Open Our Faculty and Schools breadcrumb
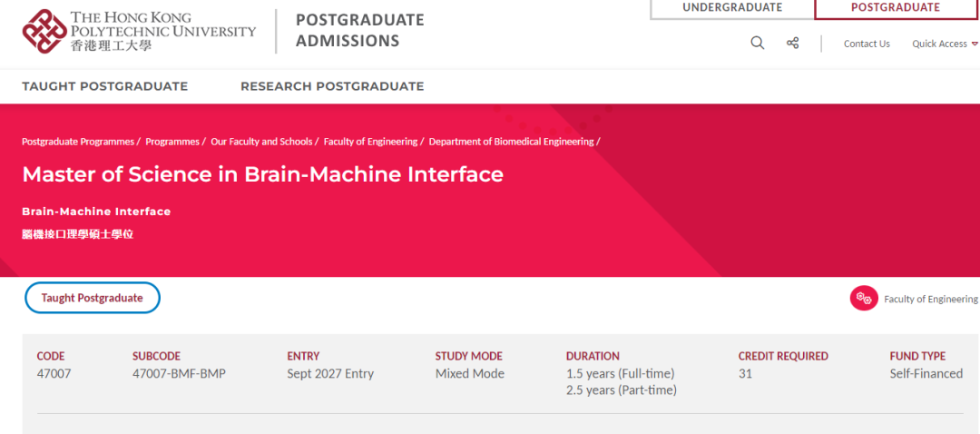 pos(261,142)
